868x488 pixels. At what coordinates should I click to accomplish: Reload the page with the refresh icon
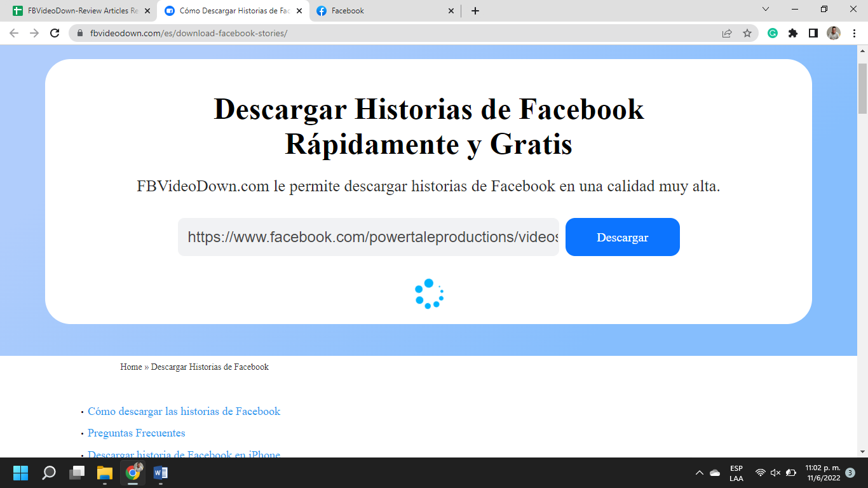55,33
